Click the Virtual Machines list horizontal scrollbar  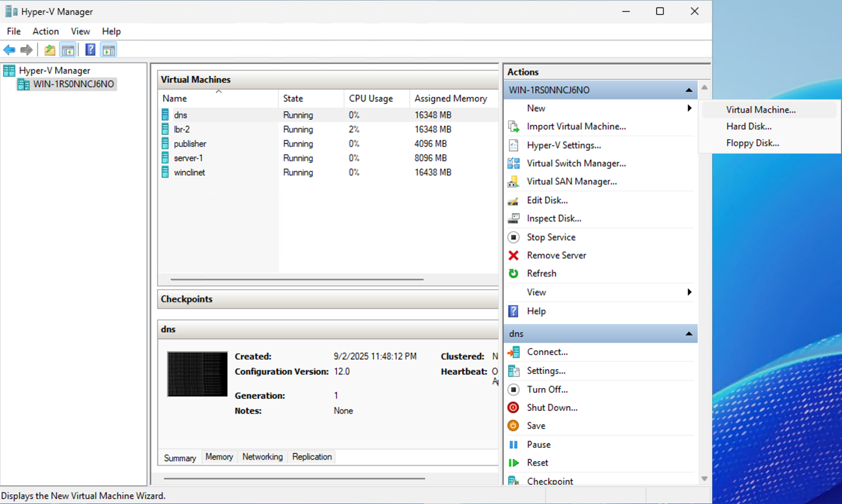point(297,279)
